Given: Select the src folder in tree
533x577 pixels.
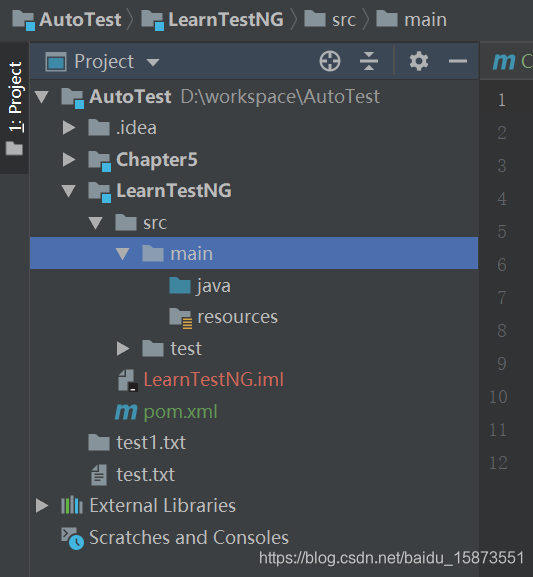Looking at the screenshot, I should click(254, 223).
